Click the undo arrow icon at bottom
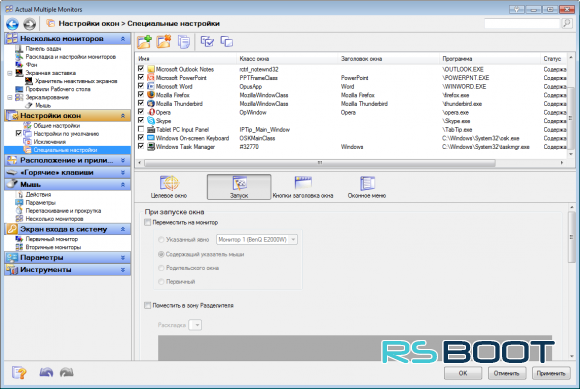This screenshot has width=580, height=389. point(46,372)
